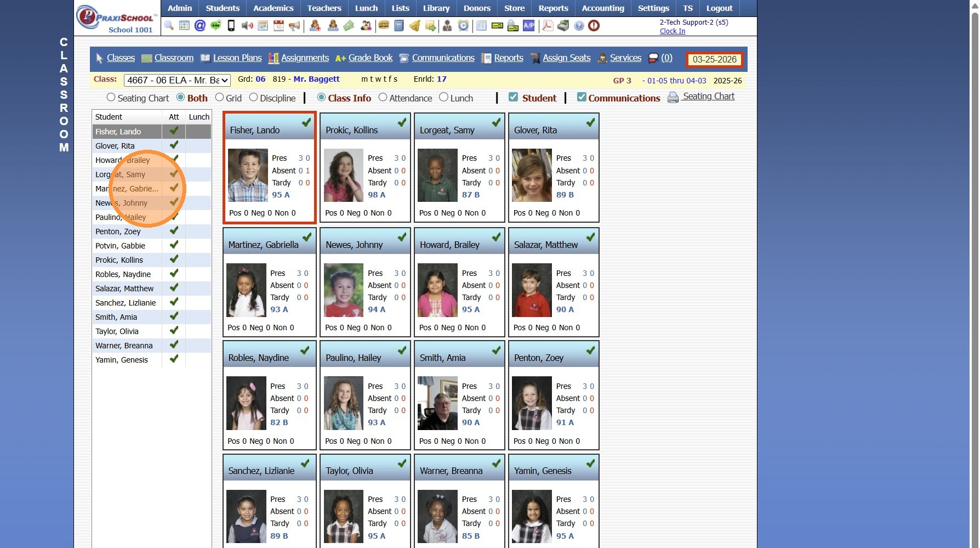Click Kollins Prokic's student photo

pos(344,176)
